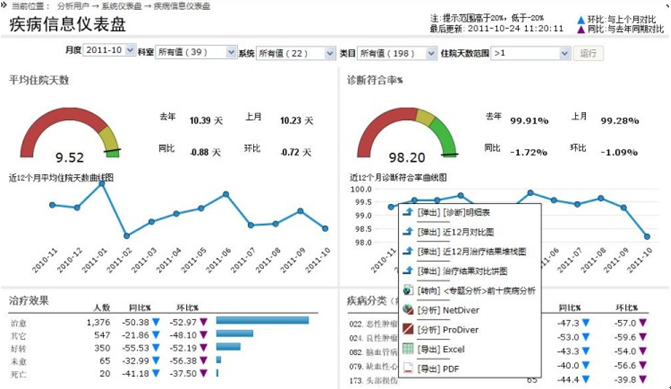Click the 运行 button

588,53
